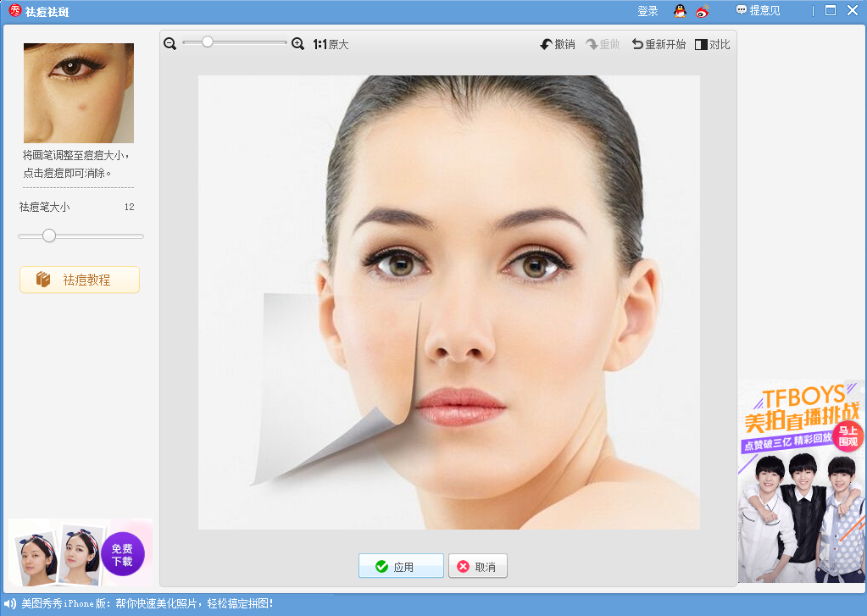Log in with the QQ penguin icon
The width and height of the screenshot is (867, 616).
[678, 11]
